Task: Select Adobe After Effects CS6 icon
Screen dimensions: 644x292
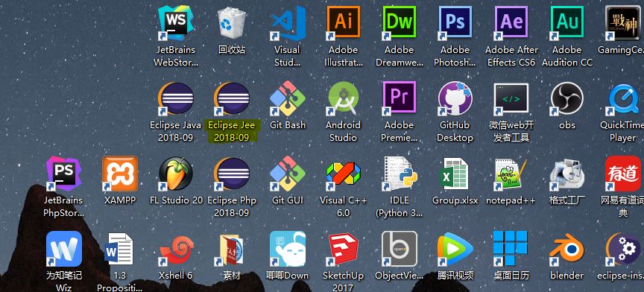Action: point(511,23)
